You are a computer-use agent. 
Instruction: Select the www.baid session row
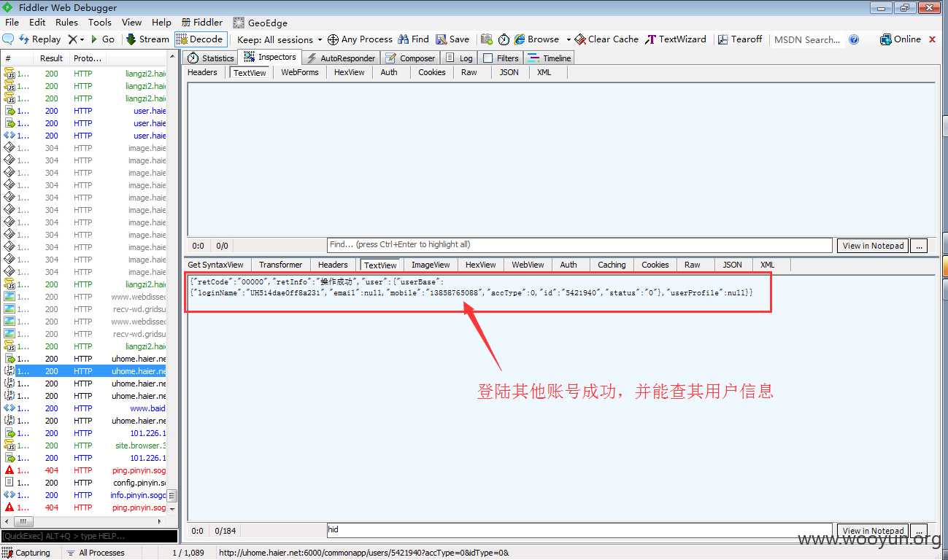pyautogui.click(x=84, y=408)
